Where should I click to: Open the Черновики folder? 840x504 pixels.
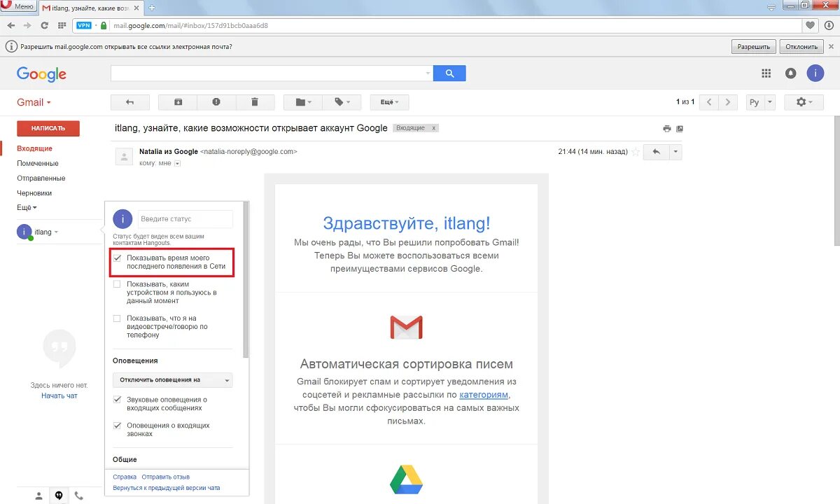[x=34, y=192]
